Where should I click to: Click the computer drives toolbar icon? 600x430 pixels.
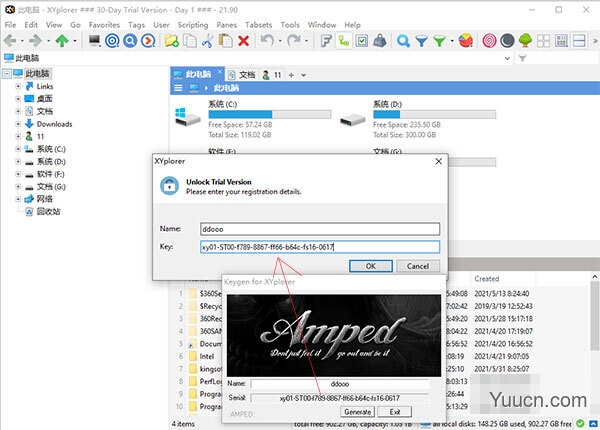[95, 41]
